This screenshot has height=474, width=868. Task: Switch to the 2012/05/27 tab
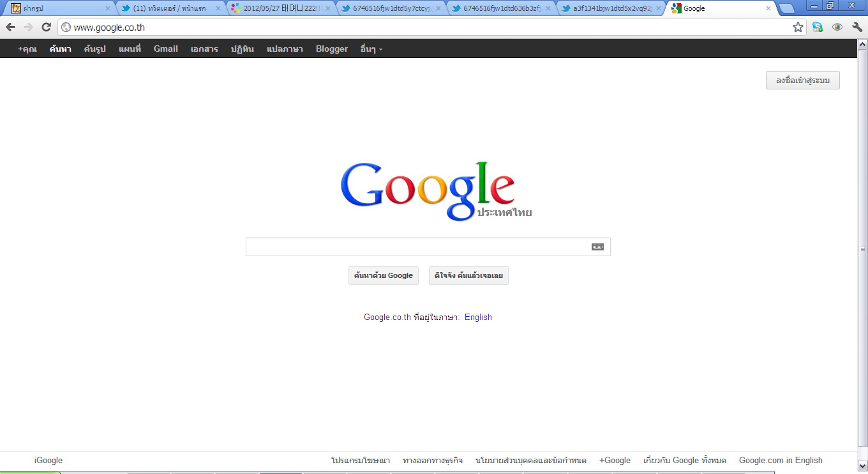[x=281, y=9]
